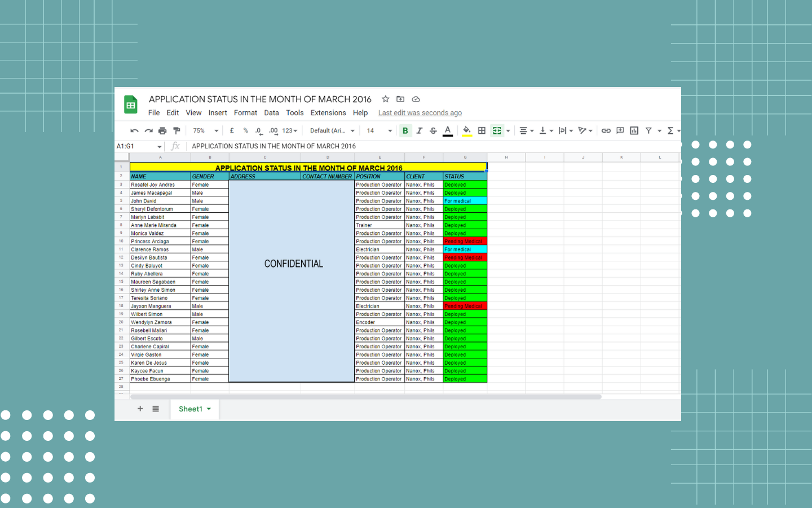The image size is (812, 508).
Task: Open the 'Last edit was seconds ago' link
Action: pyautogui.click(x=420, y=113)
